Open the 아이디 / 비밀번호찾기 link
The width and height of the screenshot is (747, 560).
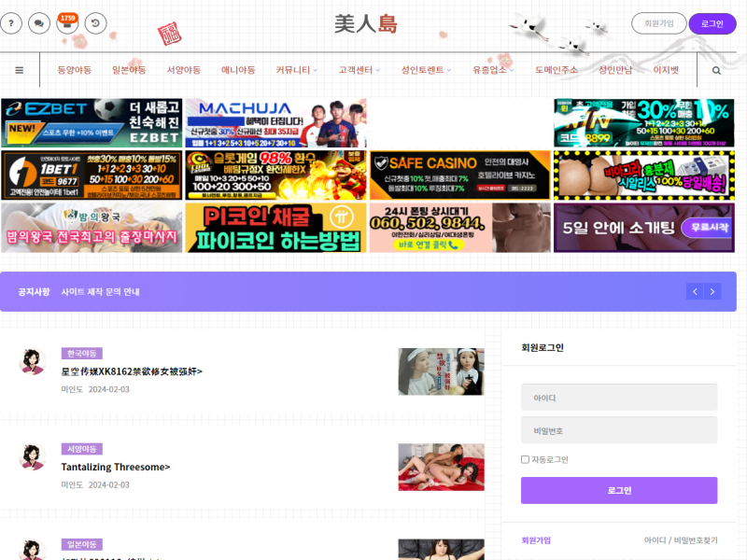click(680, 540)
